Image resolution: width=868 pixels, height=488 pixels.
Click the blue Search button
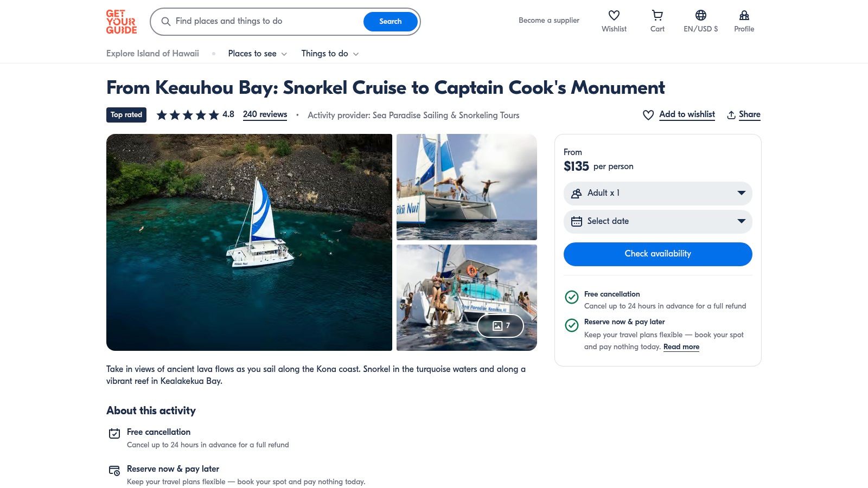tap(390, 22)
